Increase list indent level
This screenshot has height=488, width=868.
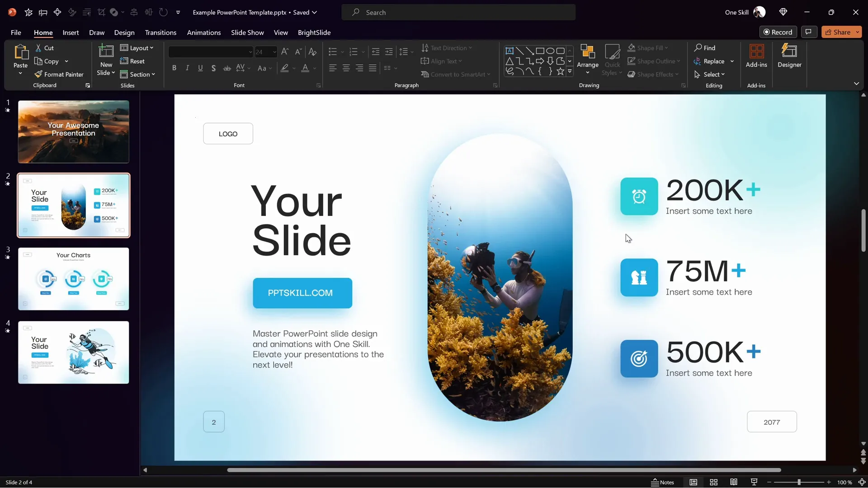click(x=389, y=52)
